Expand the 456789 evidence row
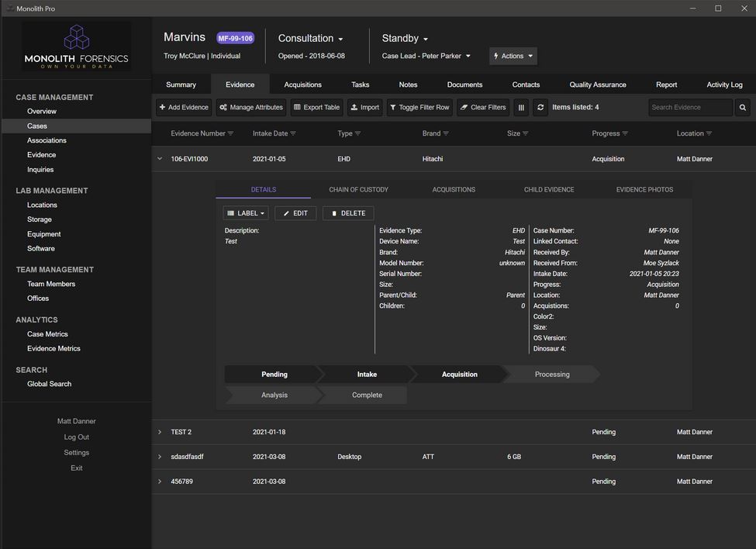Screen dimensions: 756x549 pyautogui.click(x=160, y=481)
